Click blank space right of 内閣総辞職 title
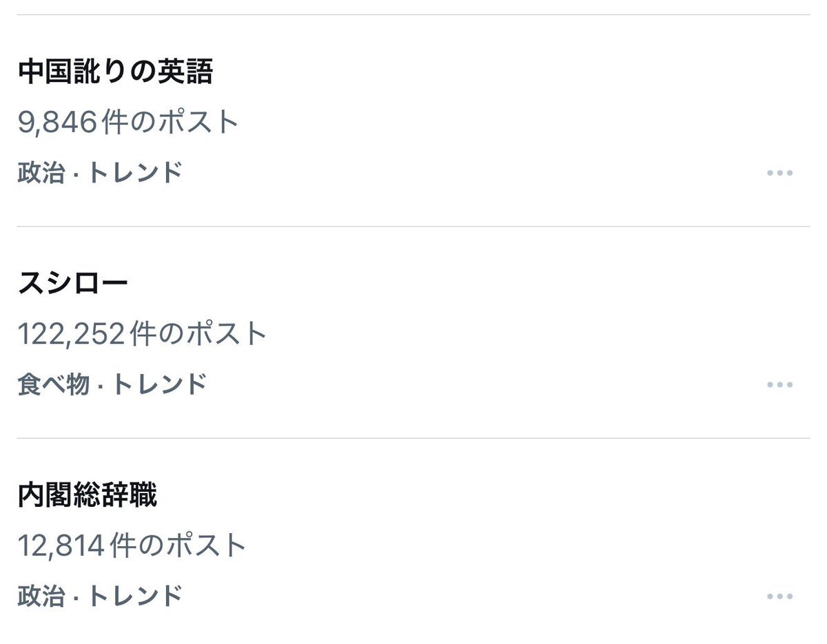This screenshot has height=644, width=827. click(x=448, y=496)
